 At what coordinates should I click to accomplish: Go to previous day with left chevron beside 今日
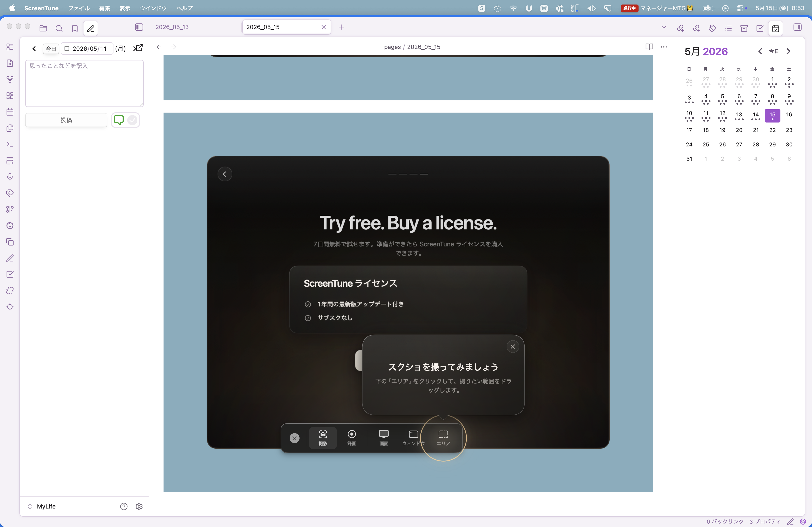tap(34, 49)
